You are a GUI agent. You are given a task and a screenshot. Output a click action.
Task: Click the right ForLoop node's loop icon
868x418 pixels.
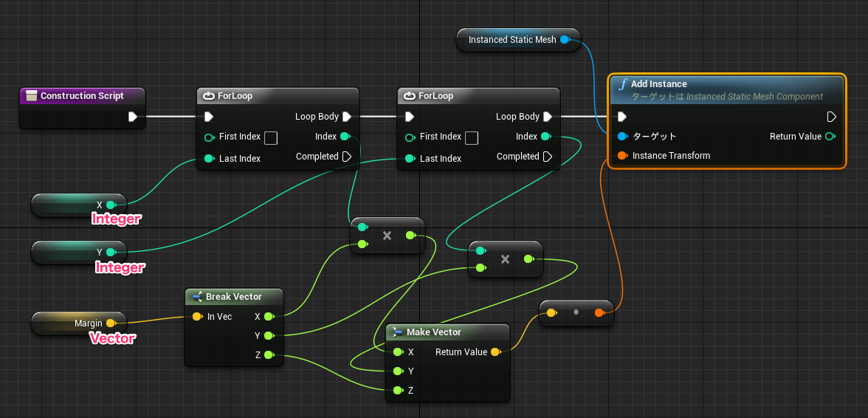pos(409,96)
